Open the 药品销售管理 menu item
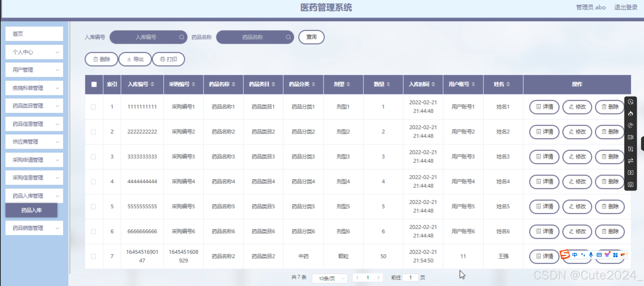The height and width of the screenshot is (286, 644). point(34,228)
